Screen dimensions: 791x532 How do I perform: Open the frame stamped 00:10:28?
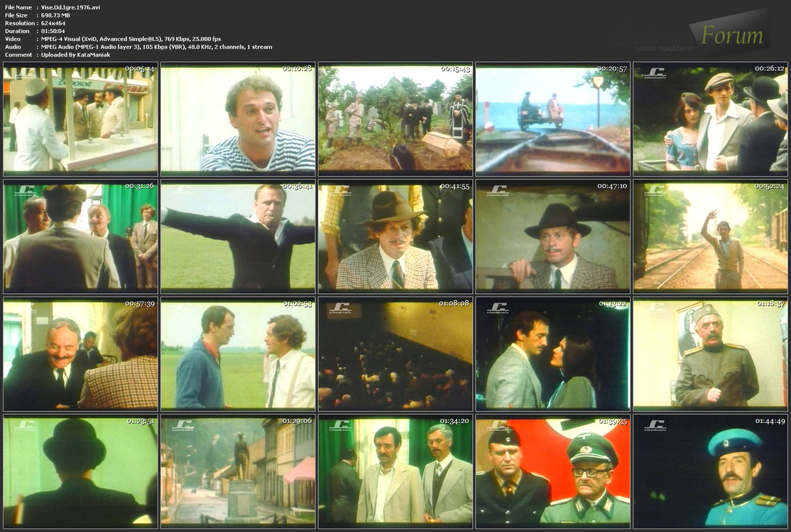238,119
